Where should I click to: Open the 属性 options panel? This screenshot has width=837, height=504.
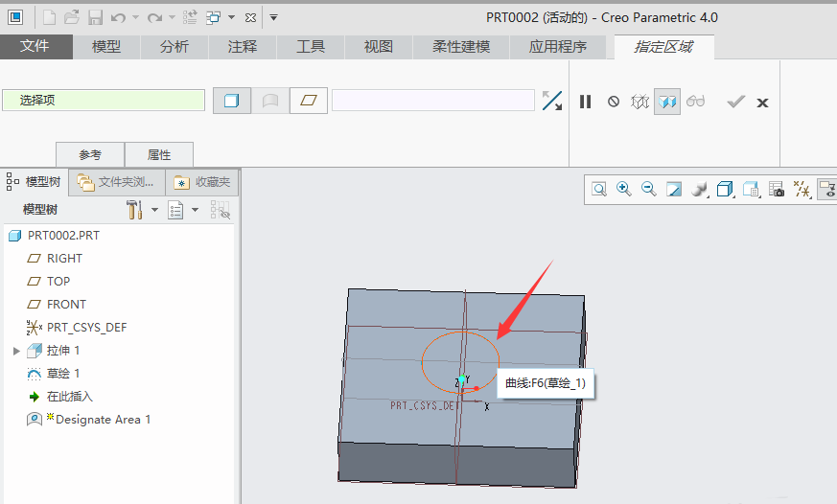159,154
